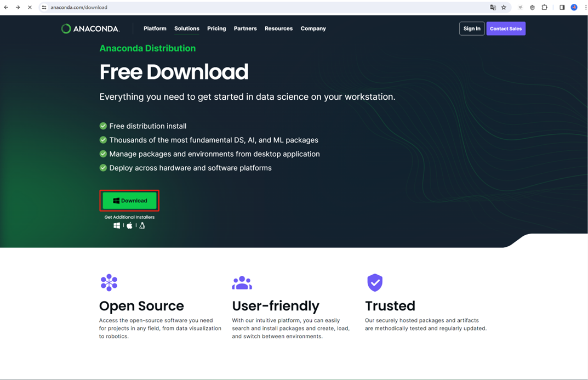
Task: Open the Solutions menu
Action: click(x=187, y=29)
